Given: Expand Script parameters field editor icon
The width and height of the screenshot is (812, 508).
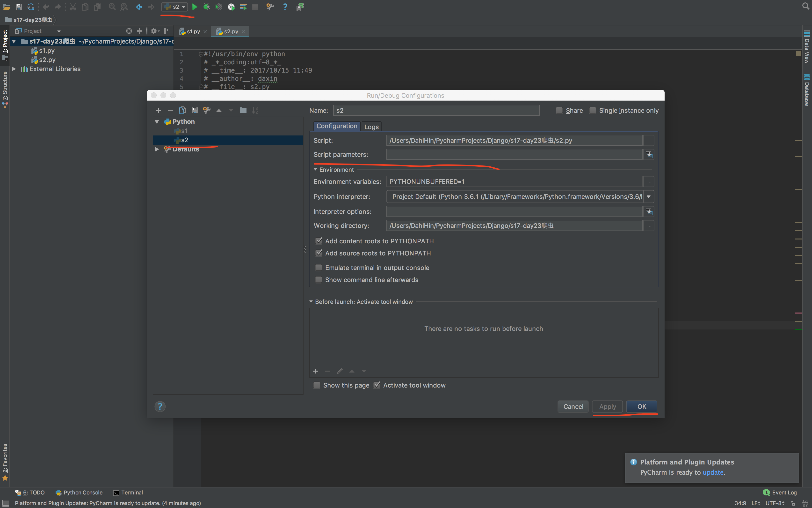Looking at the screenshot, I should pyautogui.click(x=649, y=155).
